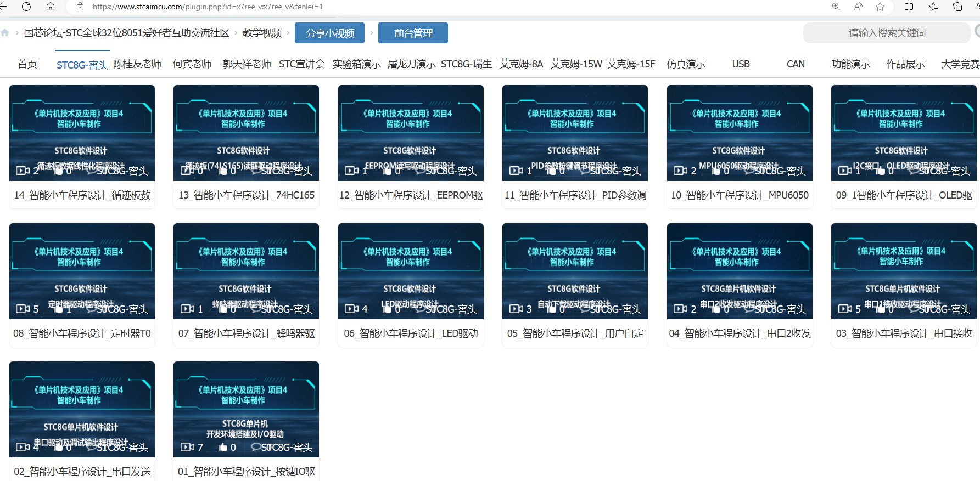Open the split screen browser icon
Viewport: 980px width, 481px height.
(909, 7)
